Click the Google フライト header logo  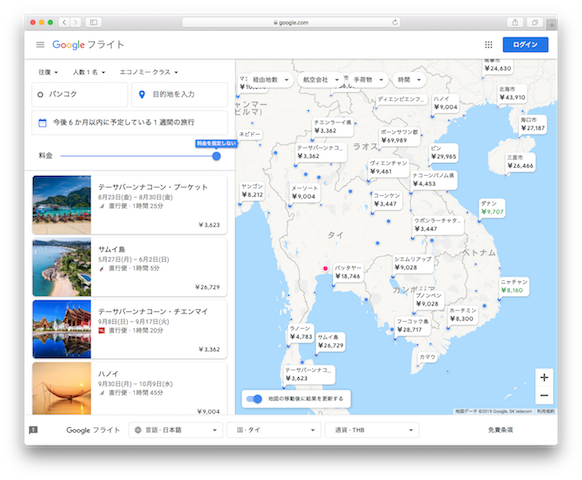tap(88, 45)
